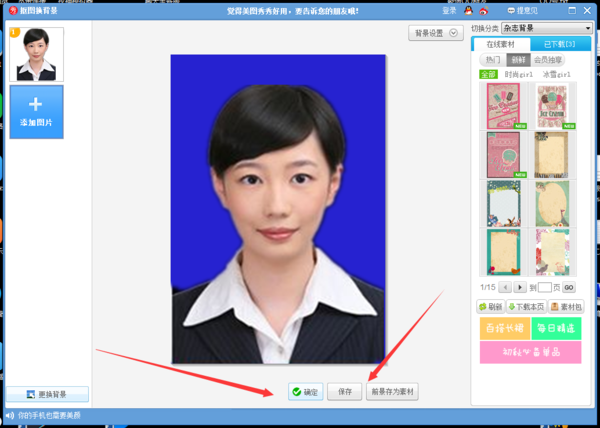Image resolution: width=600 pixels, height=428 pixels.
Task: Click the Weibo icon in title bar
Action: pos(484,11)
